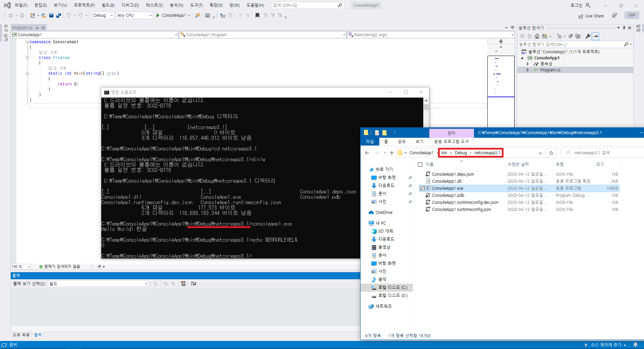Click 소스 제어에 추가 in status bar
The image size is (644, 349).
coord(605,345)
